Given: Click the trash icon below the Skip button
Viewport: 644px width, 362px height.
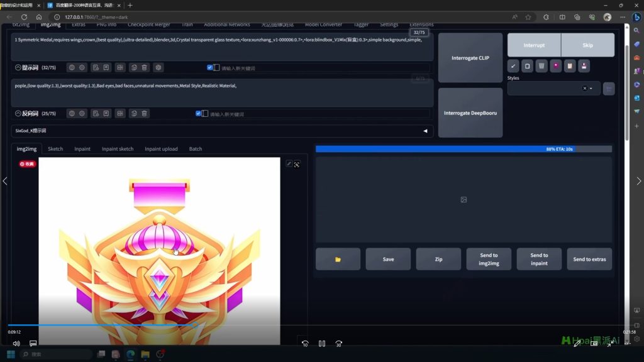Looking at the screenshot, I should (x=541, y=66).
